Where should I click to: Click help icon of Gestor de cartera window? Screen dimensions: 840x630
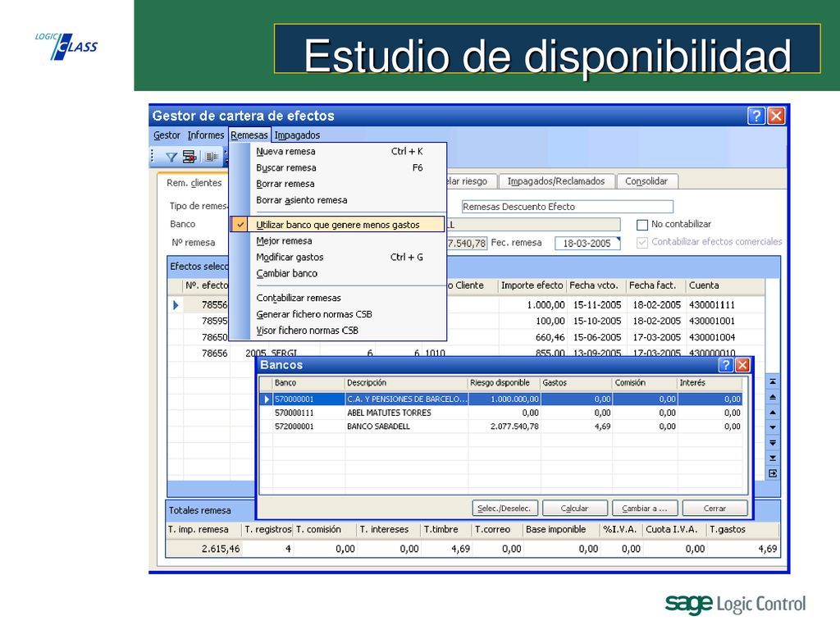point(756,116)
